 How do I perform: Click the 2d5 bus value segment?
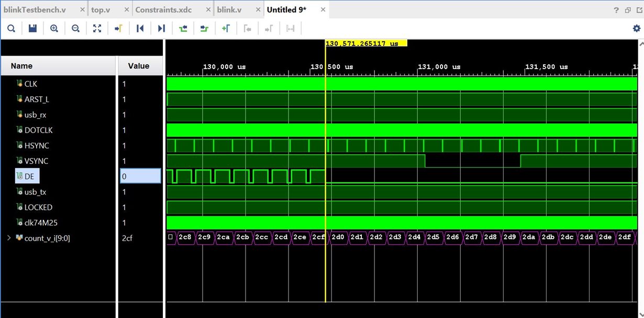tap(433, 237)
